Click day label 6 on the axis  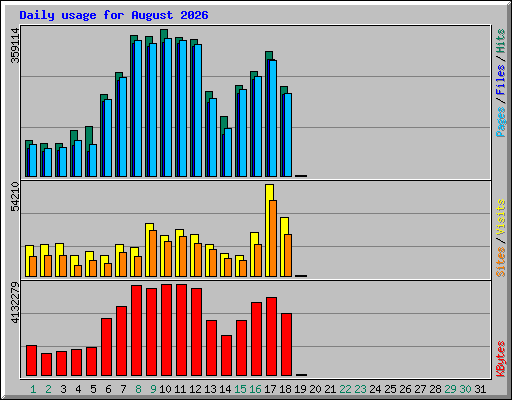pyautogui.click(x=108, y=389)
